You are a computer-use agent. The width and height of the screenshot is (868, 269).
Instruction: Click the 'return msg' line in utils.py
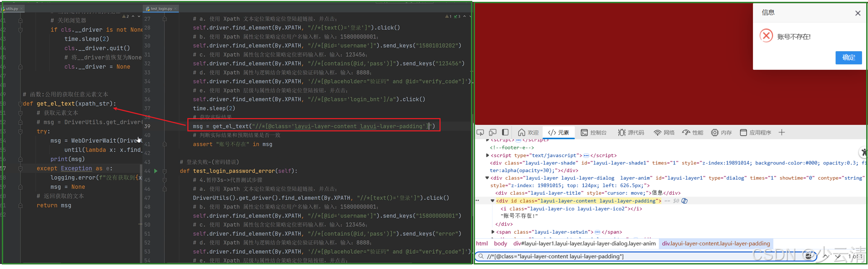[x=54, y=206]
